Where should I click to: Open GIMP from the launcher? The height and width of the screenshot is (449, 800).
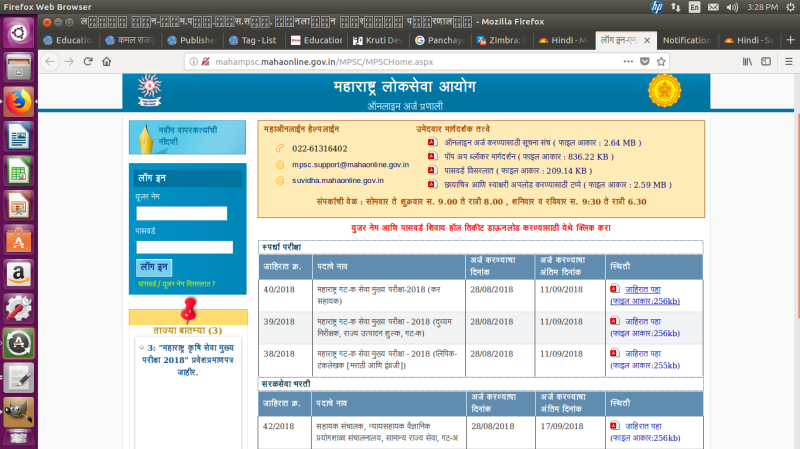[18, 412]
